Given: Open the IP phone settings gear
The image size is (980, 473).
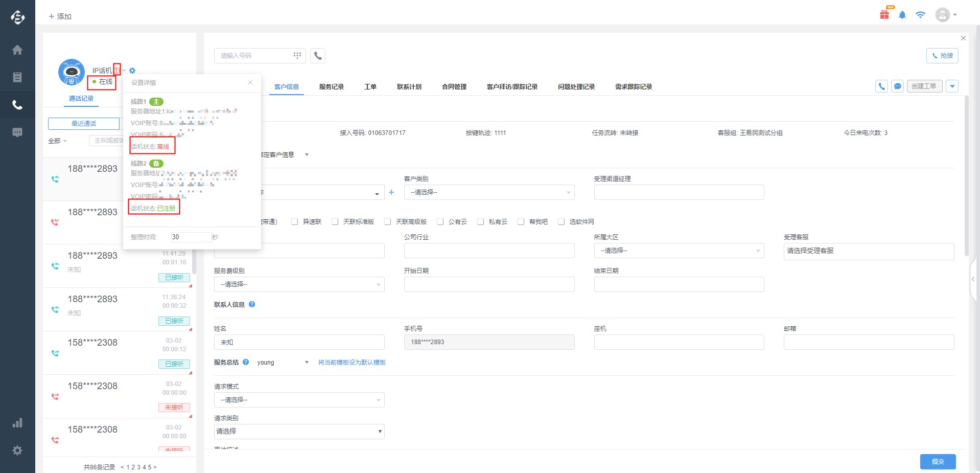Looking at the screenshot, I should pos(132,71).
